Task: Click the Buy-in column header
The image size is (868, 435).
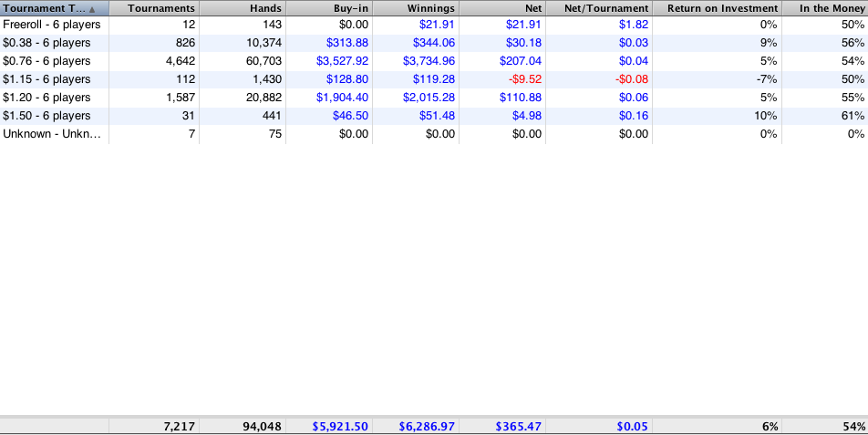Action: tap(329, 8)
